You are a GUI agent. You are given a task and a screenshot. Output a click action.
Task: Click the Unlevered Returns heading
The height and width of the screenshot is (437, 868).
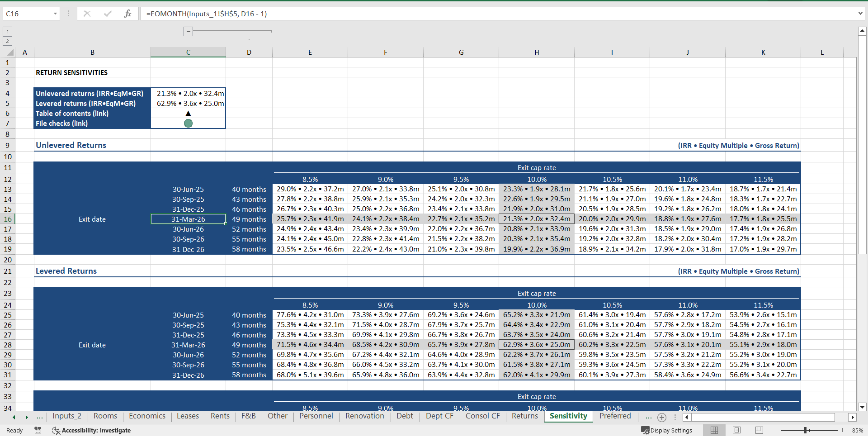click(71, 145)
